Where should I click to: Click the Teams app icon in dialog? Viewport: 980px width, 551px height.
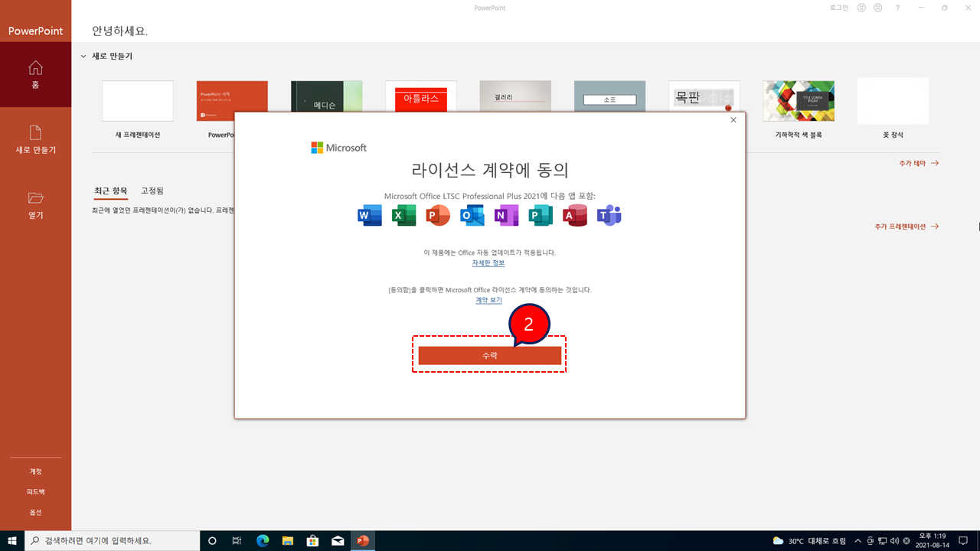[609, 216]
